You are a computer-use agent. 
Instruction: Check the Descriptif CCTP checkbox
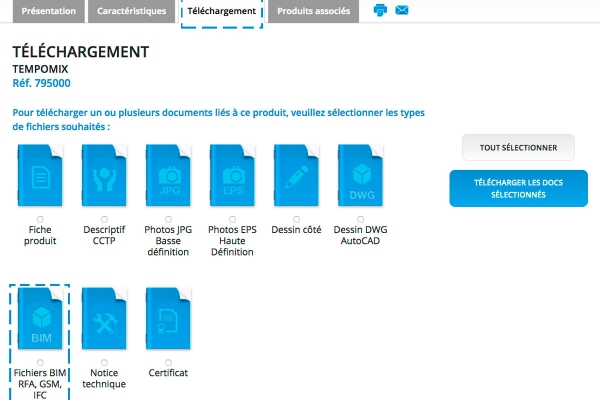coord(104,219)
